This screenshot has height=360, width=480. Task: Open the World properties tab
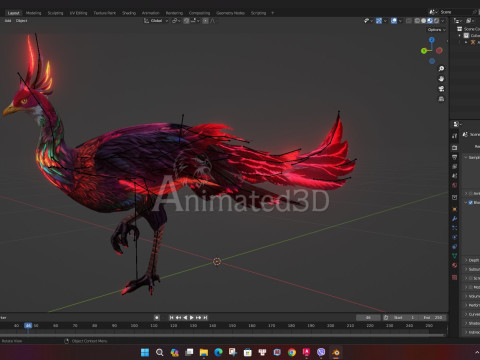(x=455, y=185)
